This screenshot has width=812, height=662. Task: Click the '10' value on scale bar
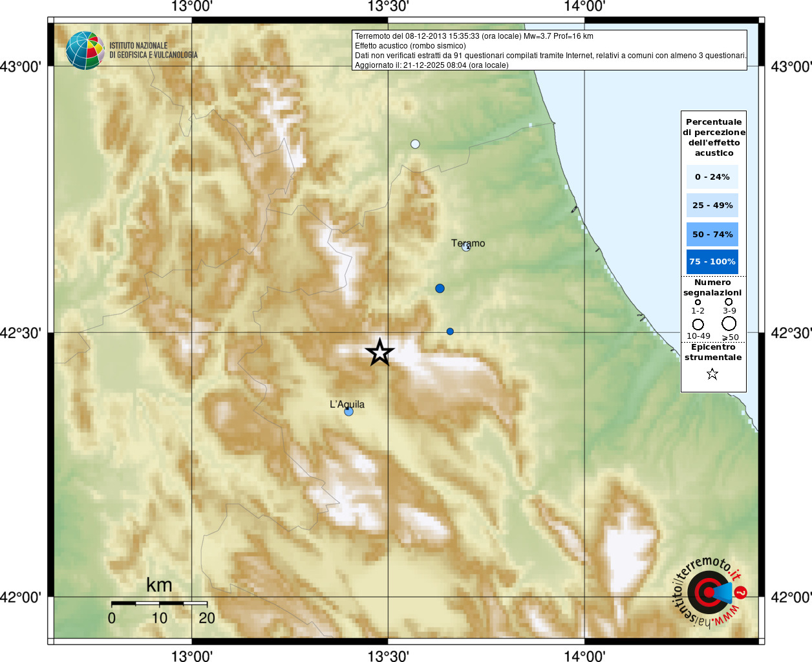pyautogui.click(x=159, y=618)
